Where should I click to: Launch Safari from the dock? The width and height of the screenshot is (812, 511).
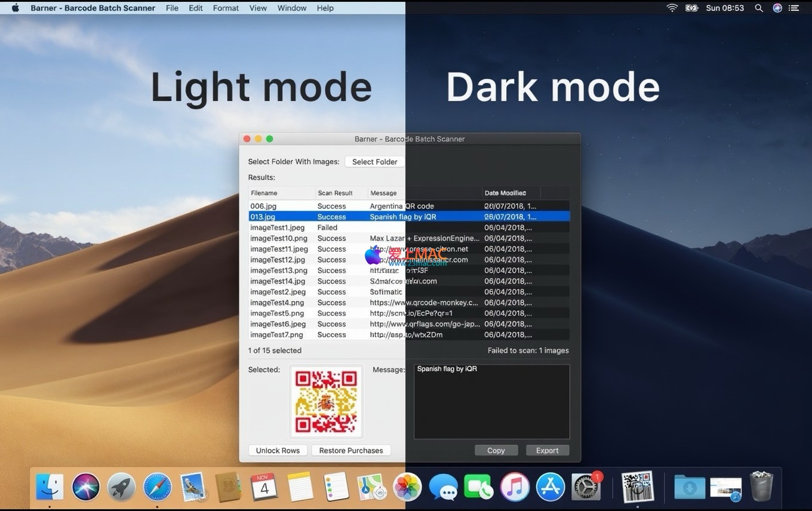click(x=157, y=487)
